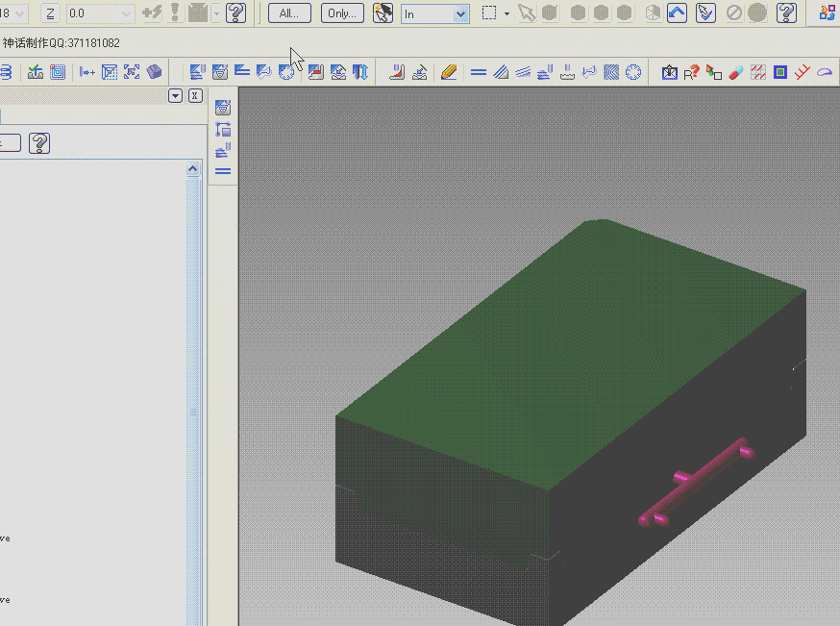This screenshot has width=840, height=626.
Task: Click the dashed blue circle icon left of the cursor
Action: coord(286,72)
